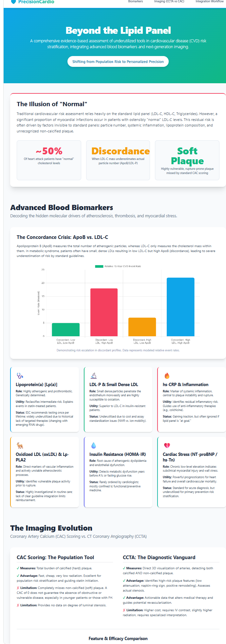Select the 'Soft Plaque' statistic card
Screen dimensions: 226x644
tap(187, 160)
